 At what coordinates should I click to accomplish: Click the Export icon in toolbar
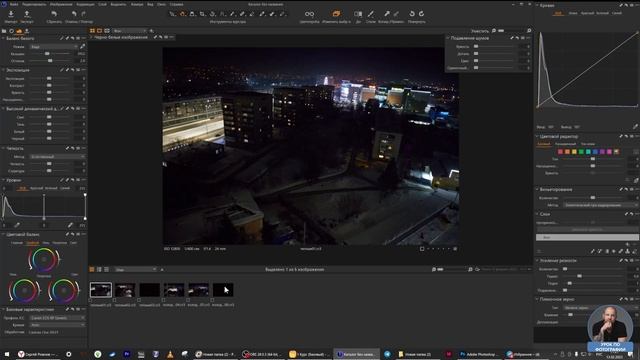point(27,14)
